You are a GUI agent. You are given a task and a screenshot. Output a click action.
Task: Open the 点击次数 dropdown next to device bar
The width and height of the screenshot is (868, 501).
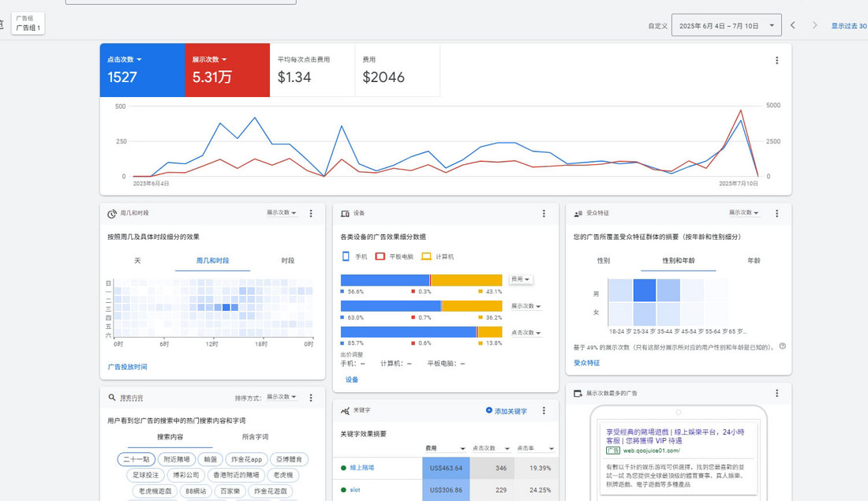[x=526, y=333]
